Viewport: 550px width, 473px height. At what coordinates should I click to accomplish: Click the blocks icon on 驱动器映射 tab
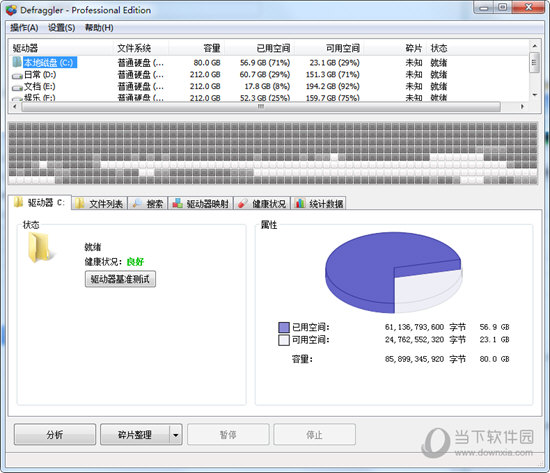click(177, 203)
